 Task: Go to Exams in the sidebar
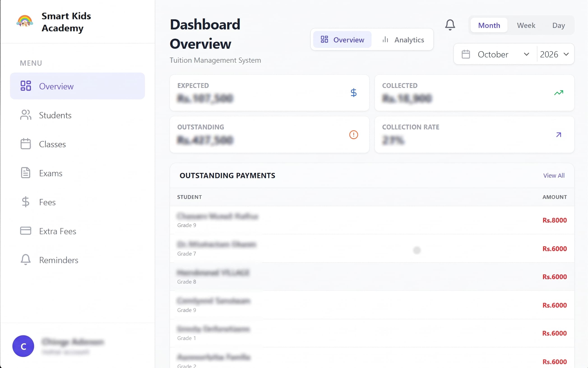tap(77, 173)
